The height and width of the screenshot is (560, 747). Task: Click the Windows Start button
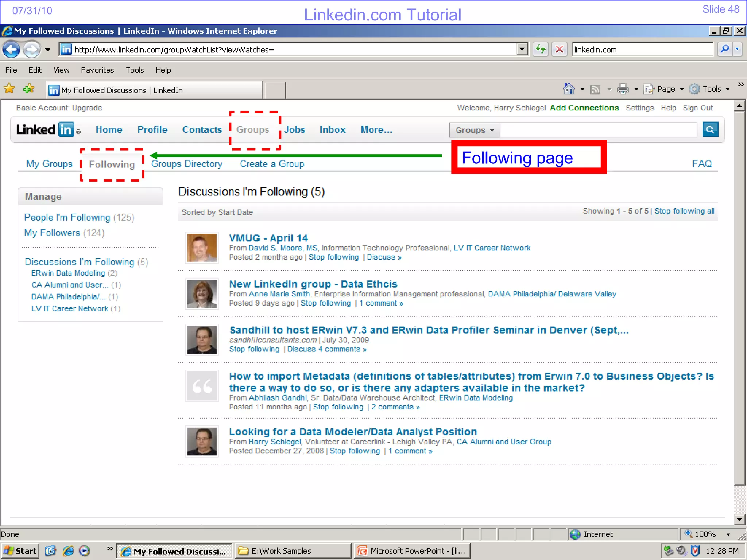(x=20, y=551)
